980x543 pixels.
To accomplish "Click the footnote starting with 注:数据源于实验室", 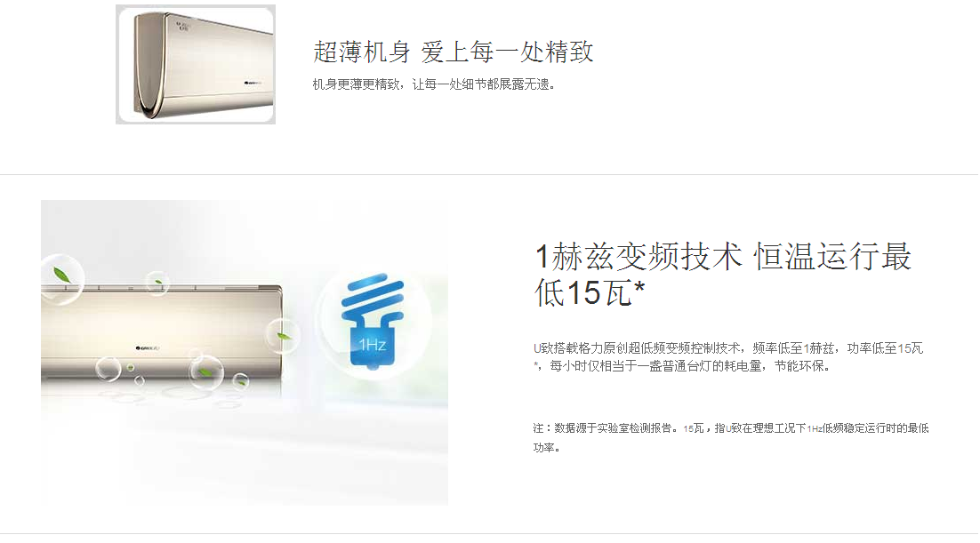I will pyautogui.click(x=731, y=437).
